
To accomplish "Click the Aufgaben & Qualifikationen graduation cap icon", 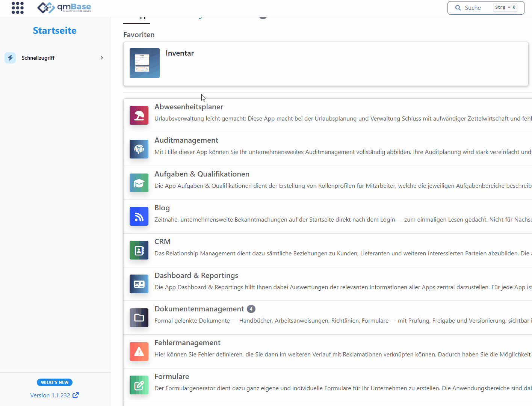I will pyautogui.click(x=139, y=183).
